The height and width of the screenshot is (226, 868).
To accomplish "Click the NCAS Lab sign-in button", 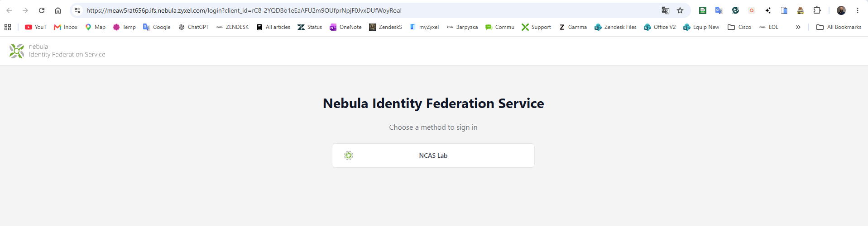I will click(433, 155).
